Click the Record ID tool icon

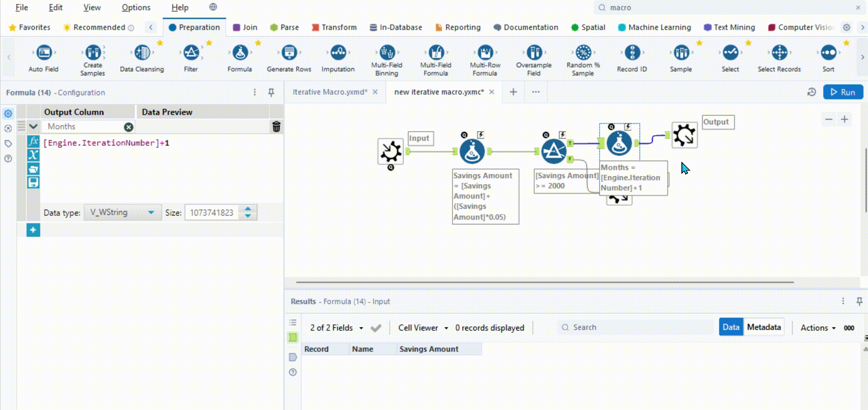(632, 54)
